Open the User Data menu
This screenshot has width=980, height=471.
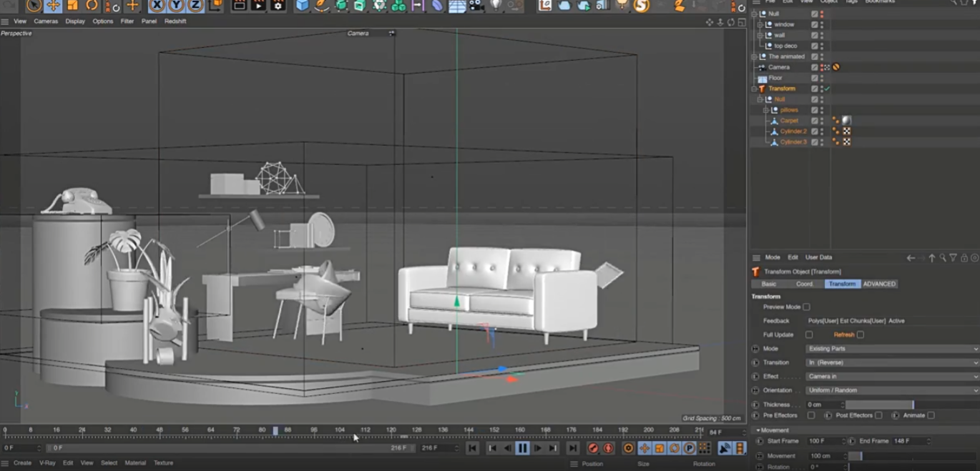coord(818,257)
